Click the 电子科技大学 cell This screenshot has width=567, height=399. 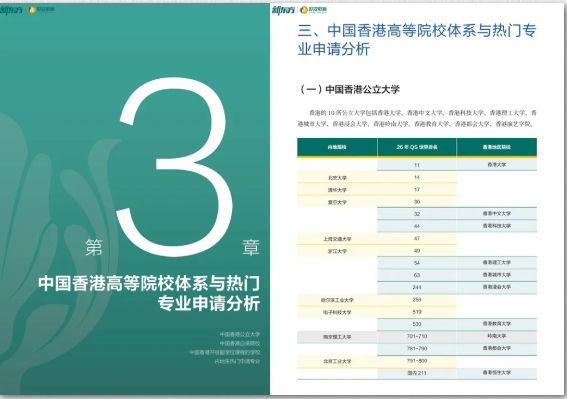pyautogui.click(x=337, y=312)
